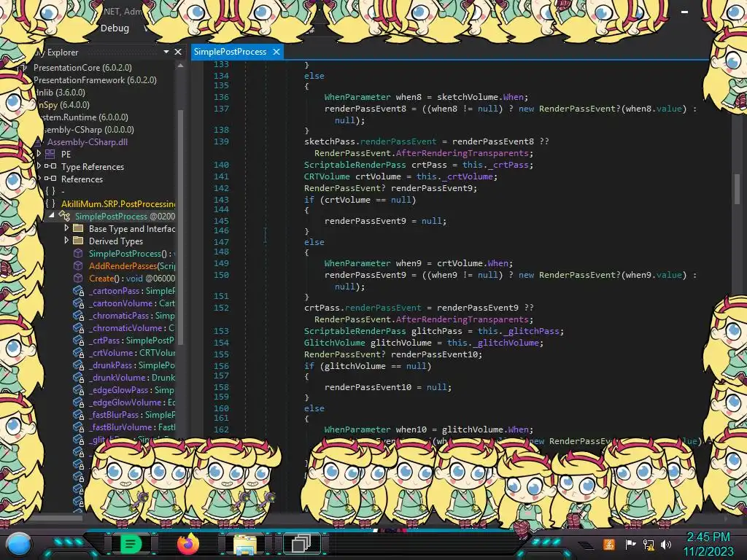The height and width of the screenshot is (560, 747).
Task: Collapse the SimplePostProcess class node
Action: [52, 216]
